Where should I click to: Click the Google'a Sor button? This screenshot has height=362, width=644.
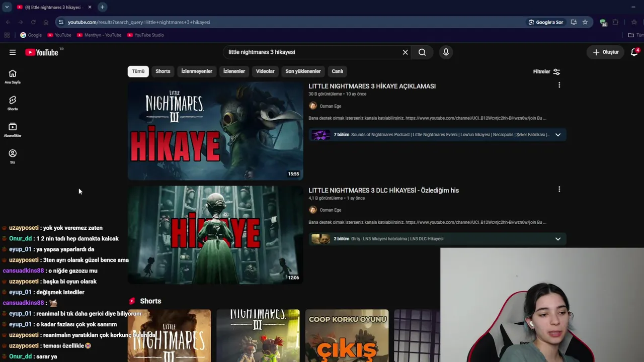[546, 22]
